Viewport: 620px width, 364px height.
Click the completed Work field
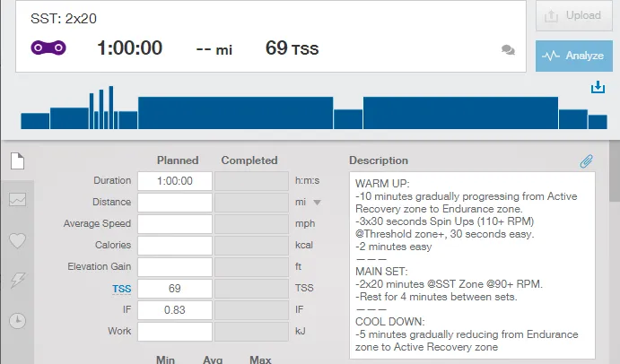point(251,331)
